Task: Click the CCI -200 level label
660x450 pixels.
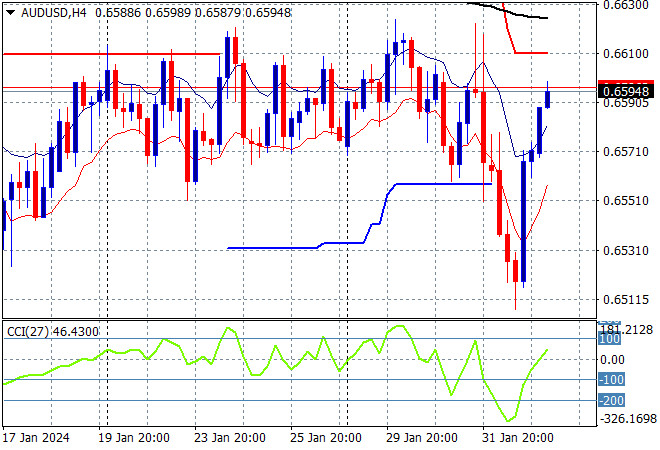Action: (x=612, y=400)
